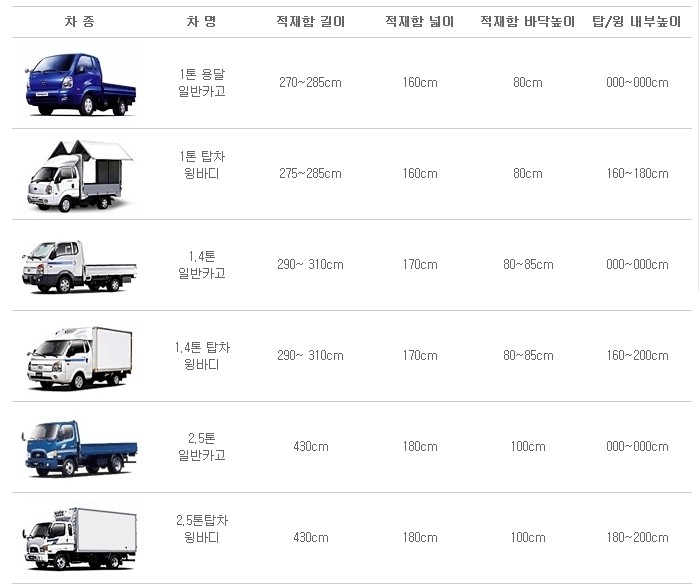Select the 1톤 탑차 윙바디 truck photo
The image size is (699, 584).
80,175
